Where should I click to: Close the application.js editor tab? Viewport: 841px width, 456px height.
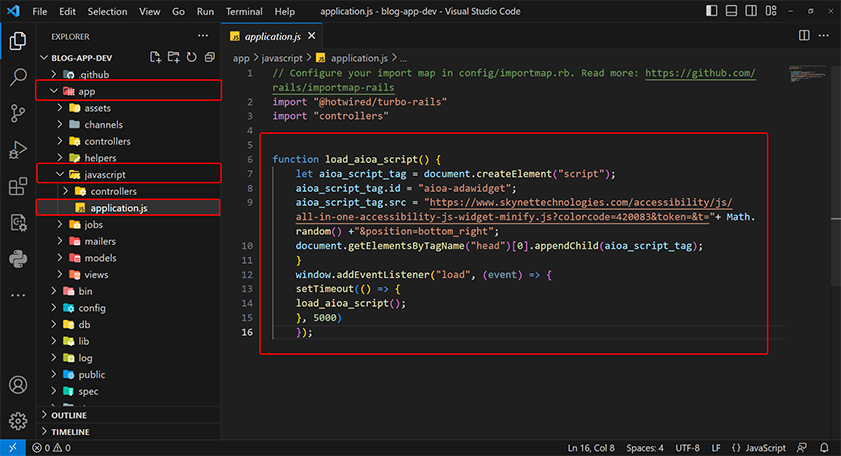tap(312, 36)
